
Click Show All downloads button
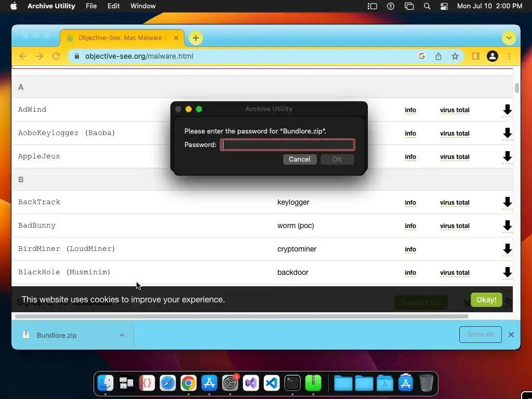(x=480, y=335)
